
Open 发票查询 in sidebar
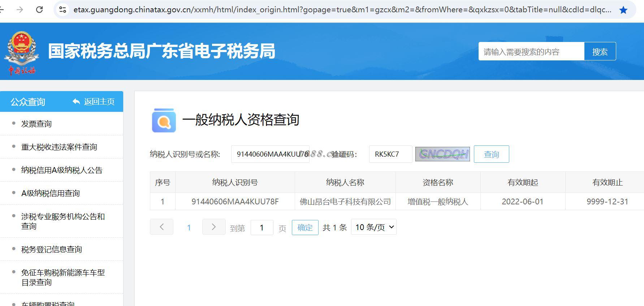36,124
